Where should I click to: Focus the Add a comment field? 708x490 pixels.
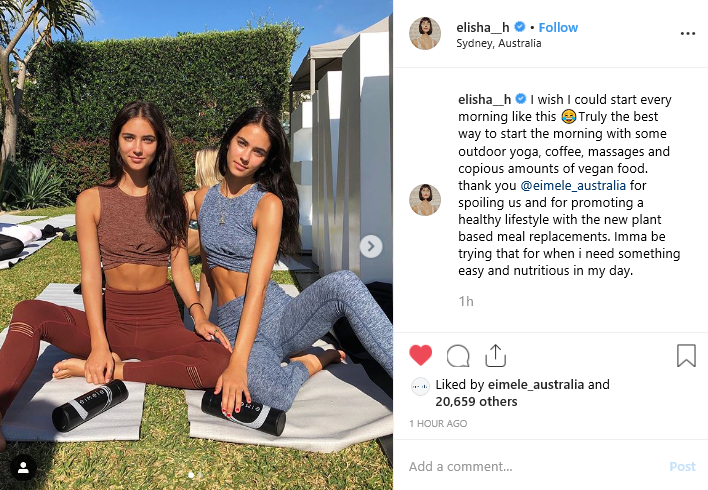[x=533, y=466]
